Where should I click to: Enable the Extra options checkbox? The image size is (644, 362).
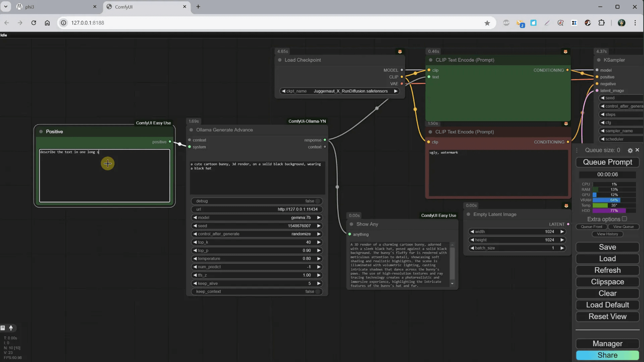[624, 219]
